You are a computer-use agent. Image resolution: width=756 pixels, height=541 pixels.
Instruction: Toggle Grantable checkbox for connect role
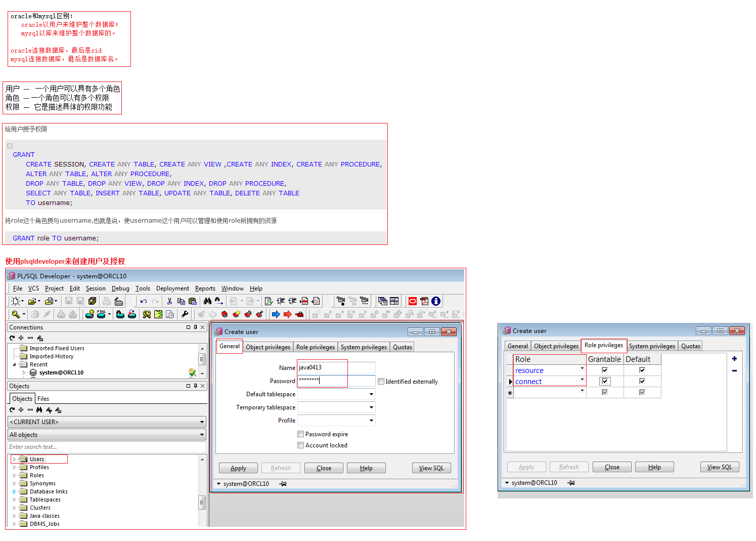point(605,382)
